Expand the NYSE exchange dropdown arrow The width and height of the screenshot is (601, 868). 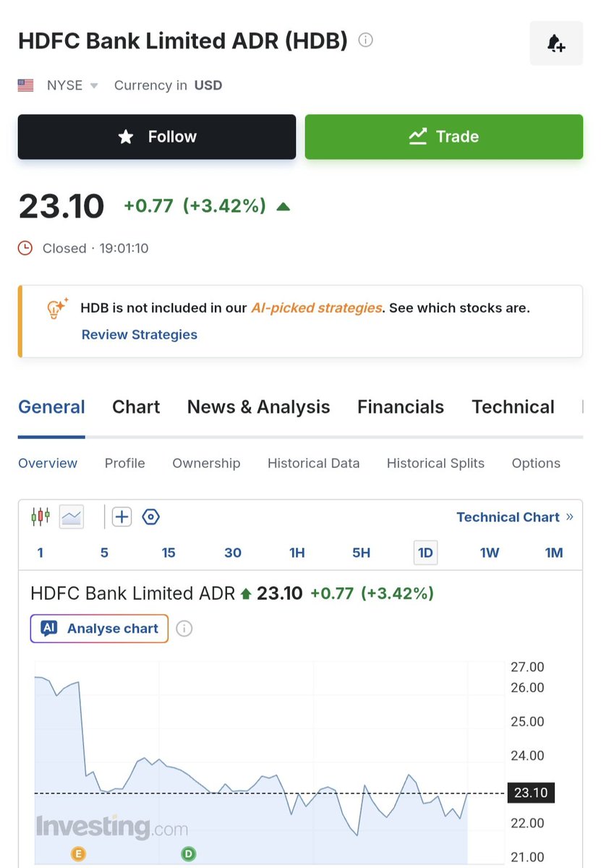coord(94,86)
